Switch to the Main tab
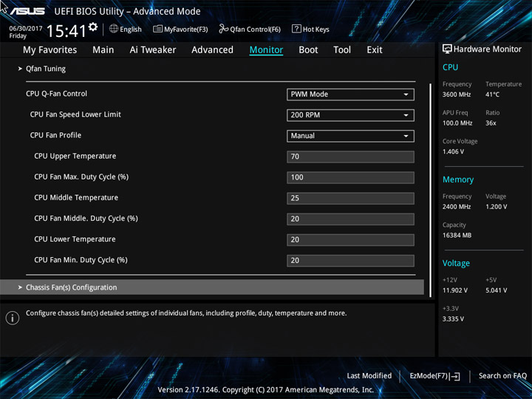 (x=103, y=50)
